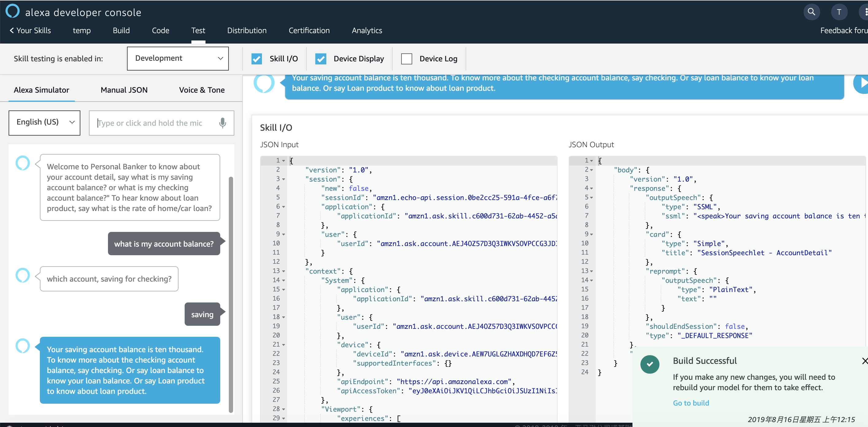Collapse "reprompt" fold arrow at output line 13

[x=592, y=271]
